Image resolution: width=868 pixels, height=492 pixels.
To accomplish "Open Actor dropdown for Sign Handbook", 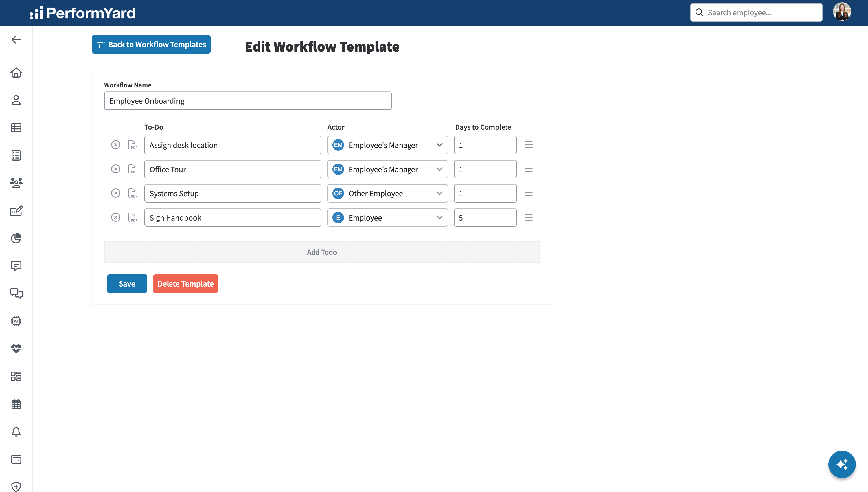I will pyautogui.click(x=387, y=217).
